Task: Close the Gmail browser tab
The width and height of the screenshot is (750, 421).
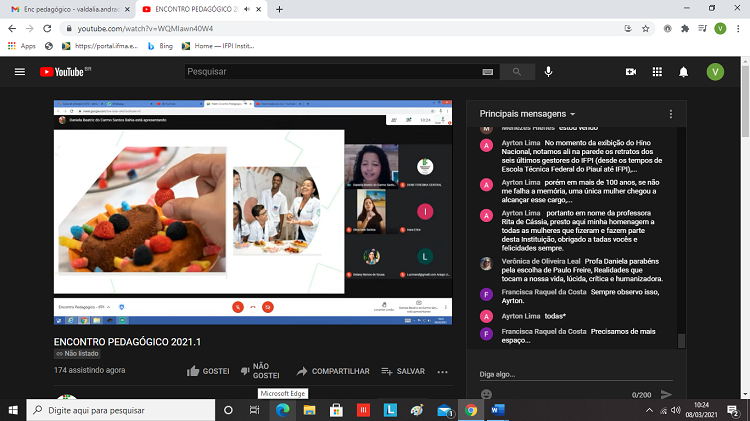Action: pos(127,9)
